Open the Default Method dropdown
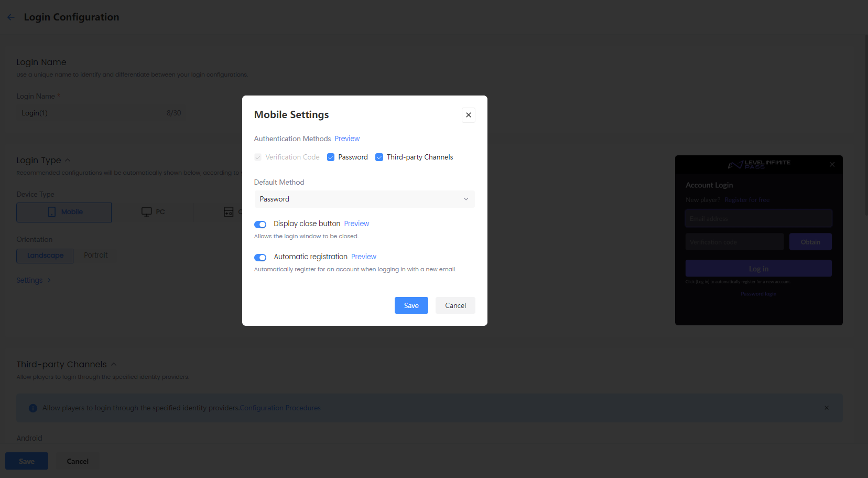The width and height of the screenshot is (868, 478). pos(365,199)
